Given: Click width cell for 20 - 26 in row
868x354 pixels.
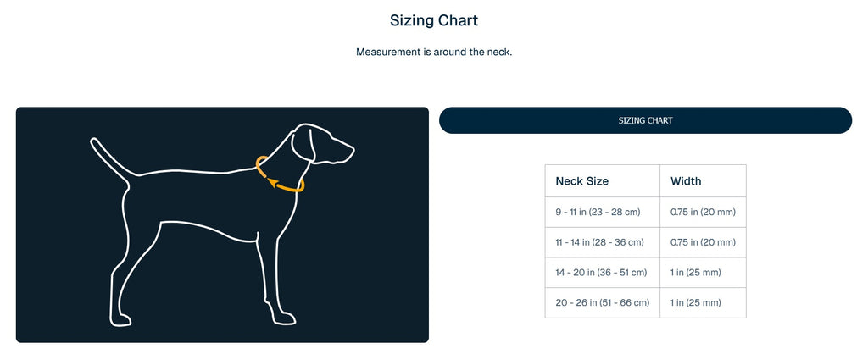Looking at the screenshot, I should [696, 302].
